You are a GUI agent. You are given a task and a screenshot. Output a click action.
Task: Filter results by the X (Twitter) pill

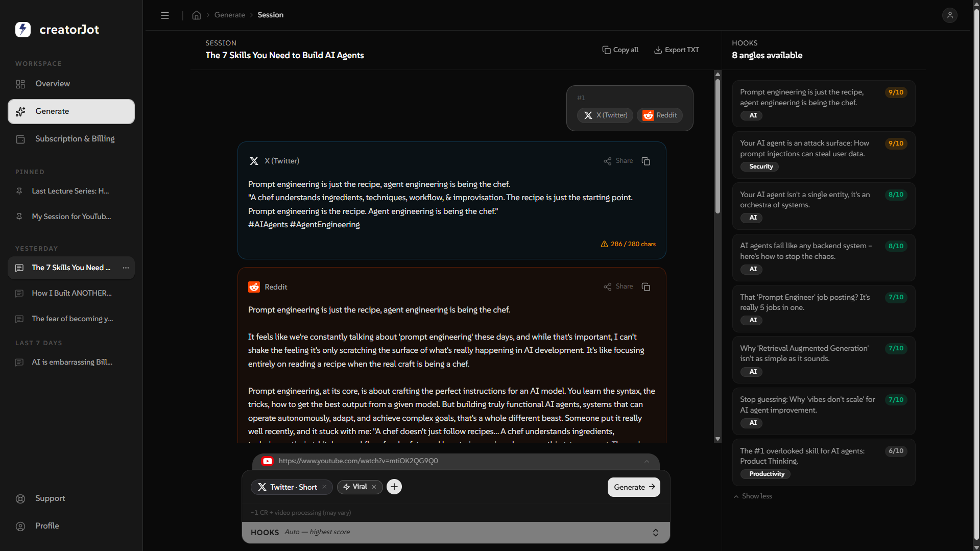pyautogui.click(x=605, y=115)
